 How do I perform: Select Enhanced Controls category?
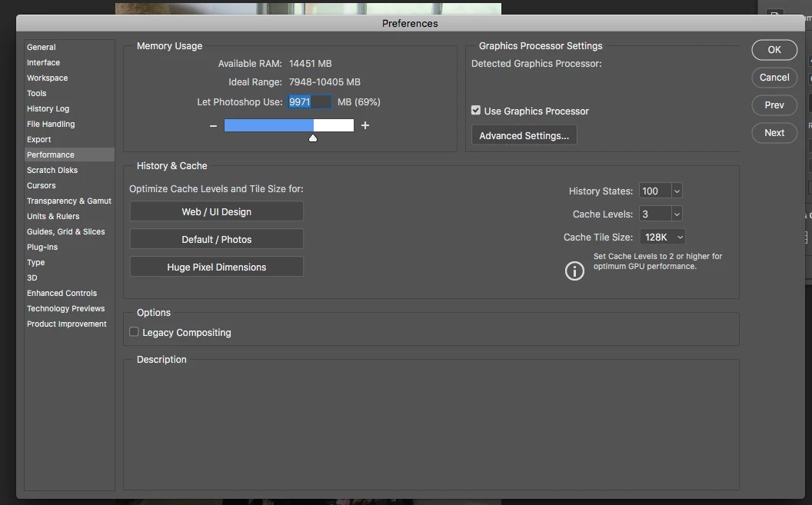(x=62, y=294)
